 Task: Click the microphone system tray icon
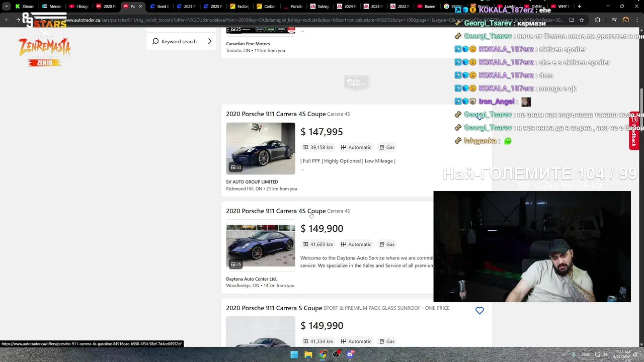574,354
